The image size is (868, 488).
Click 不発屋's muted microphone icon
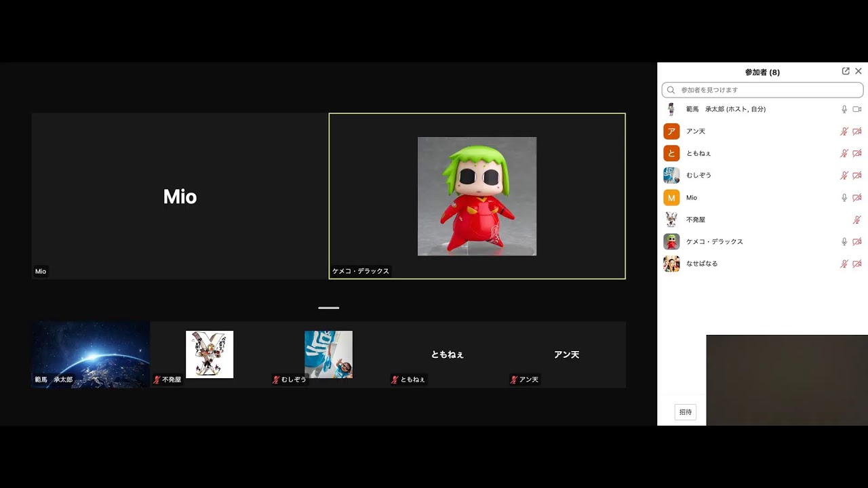[856, 219]
